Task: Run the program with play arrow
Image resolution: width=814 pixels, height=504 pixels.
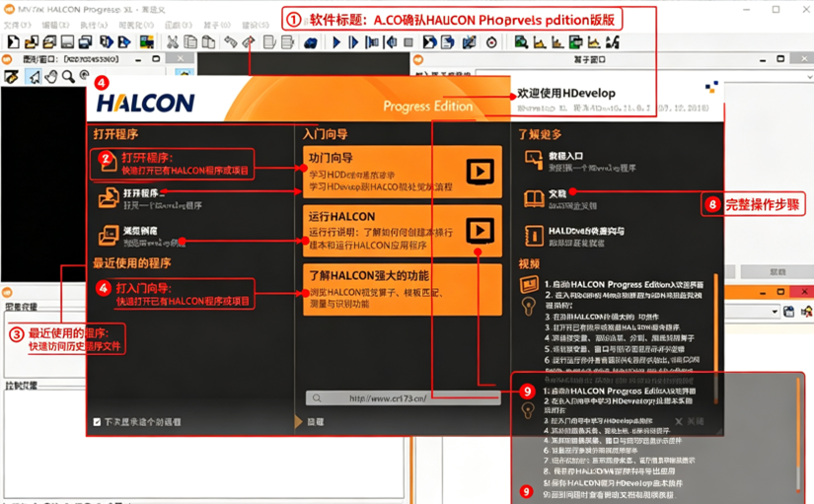Action: [x=336, y=42]
